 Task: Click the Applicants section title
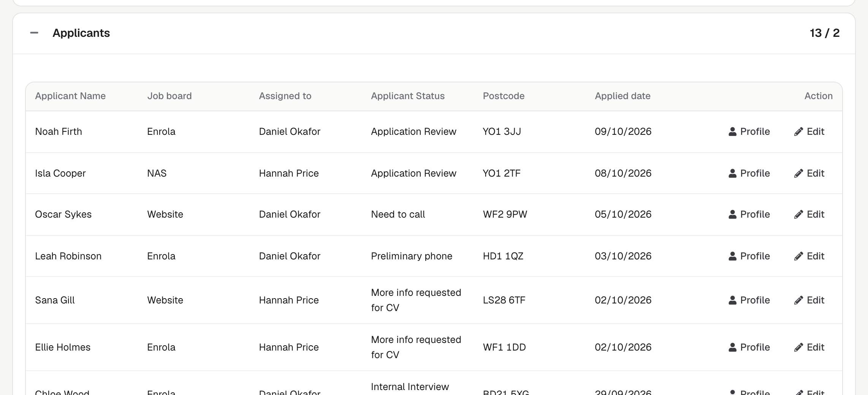[81, 33]
